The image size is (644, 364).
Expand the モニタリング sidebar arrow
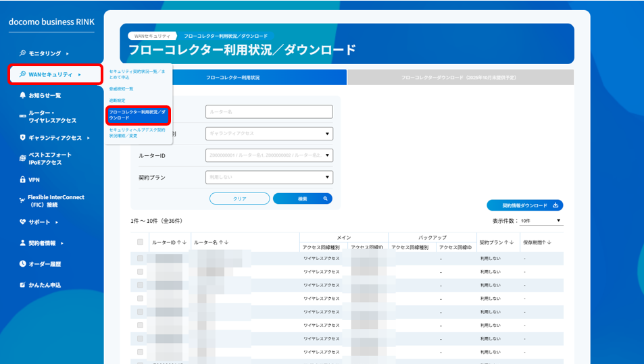tap(68, 53)
